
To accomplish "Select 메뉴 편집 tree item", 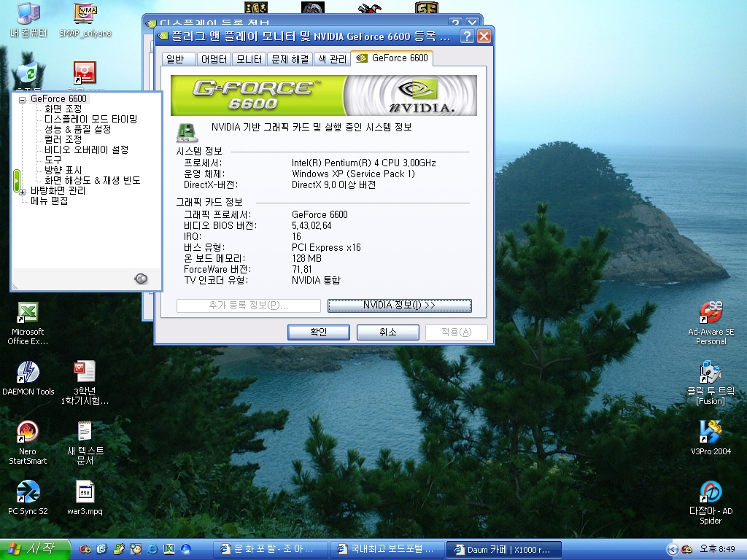I will (49, 201).
